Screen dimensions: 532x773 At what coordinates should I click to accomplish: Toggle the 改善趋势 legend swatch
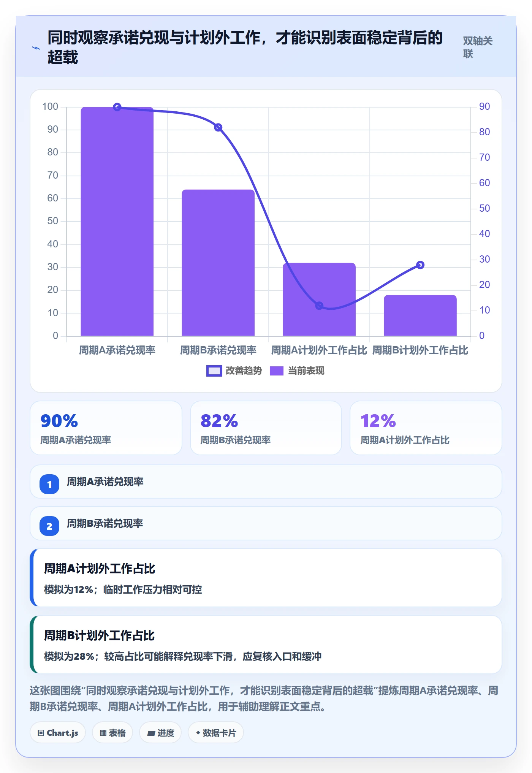214,371
